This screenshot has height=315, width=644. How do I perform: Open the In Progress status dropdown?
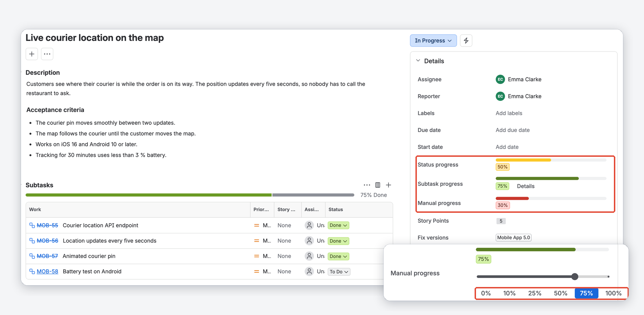point(433,41)
